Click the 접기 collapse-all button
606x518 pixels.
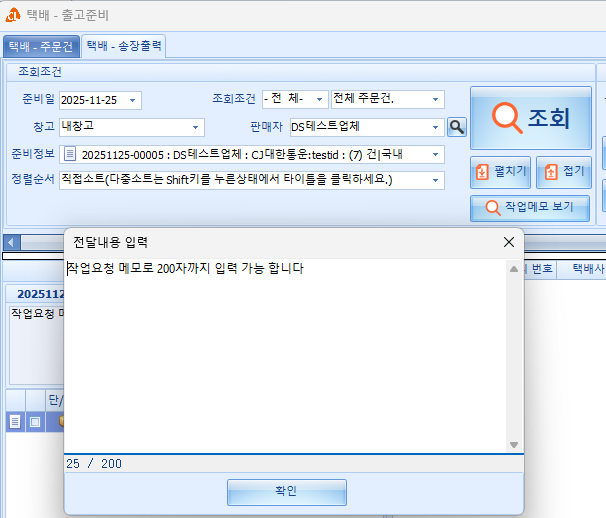click(x=564, y=172)
